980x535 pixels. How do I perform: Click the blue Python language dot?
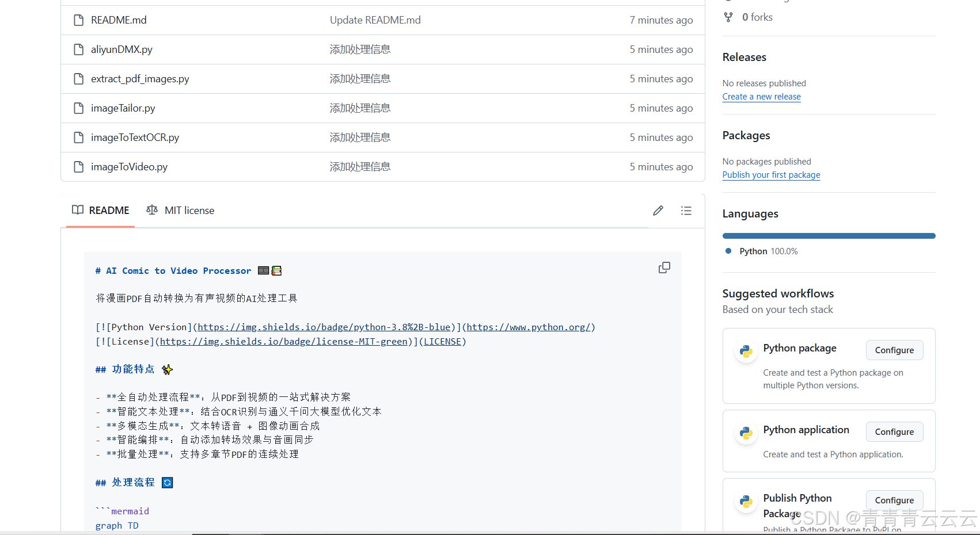(728, 251)
